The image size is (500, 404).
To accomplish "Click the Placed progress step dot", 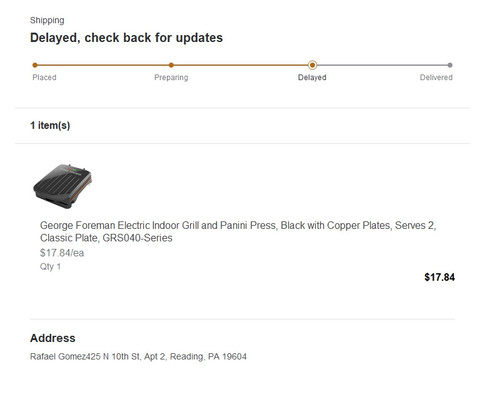I will (x=35, y=65).
